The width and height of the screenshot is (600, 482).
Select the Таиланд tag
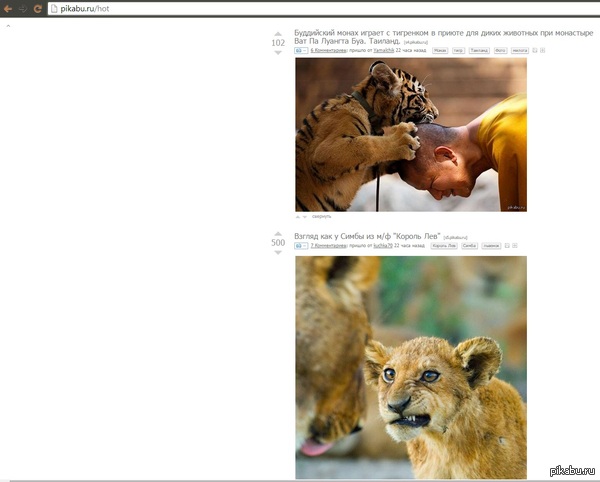click(x=479, y=50)
